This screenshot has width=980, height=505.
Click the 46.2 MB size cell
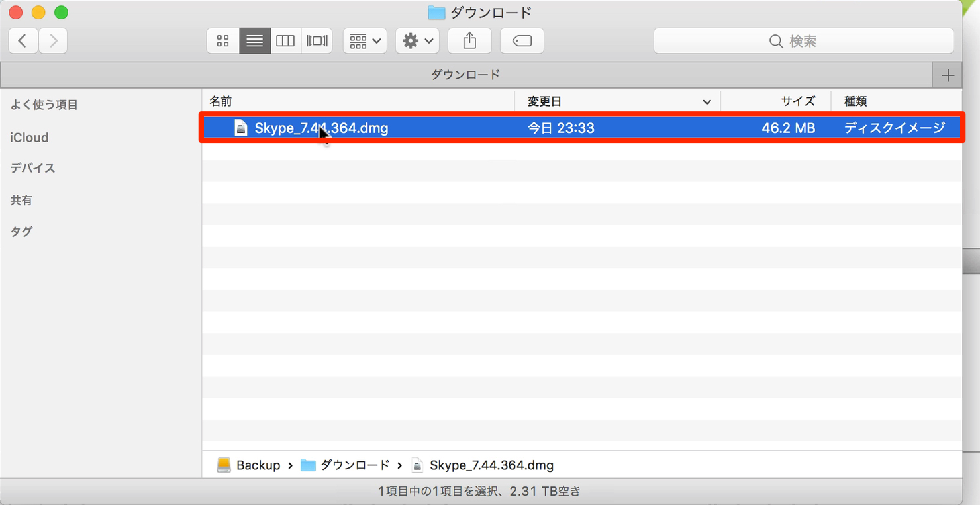tap(788, 128)
